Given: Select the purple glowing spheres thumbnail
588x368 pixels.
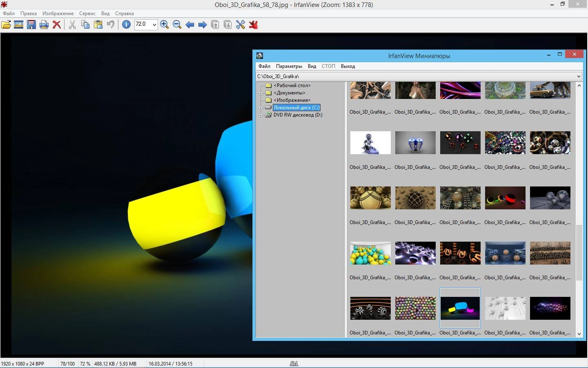Looking at the screenshot, I should click(550, 308).
